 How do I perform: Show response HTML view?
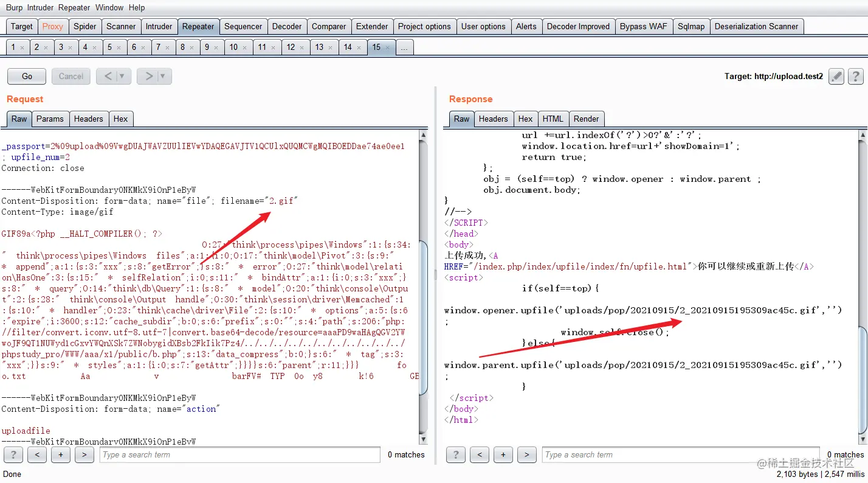click(x=553, y=119)
